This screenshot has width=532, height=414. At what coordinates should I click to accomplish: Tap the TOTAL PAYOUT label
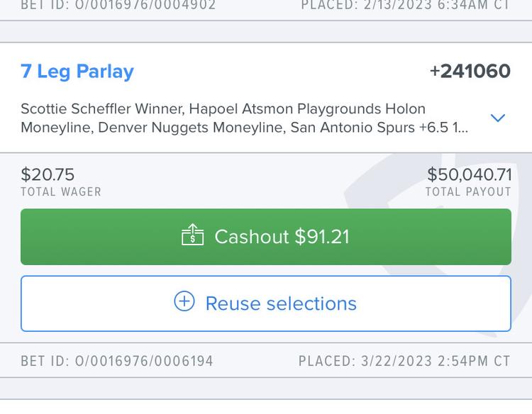tap(468, 192)
